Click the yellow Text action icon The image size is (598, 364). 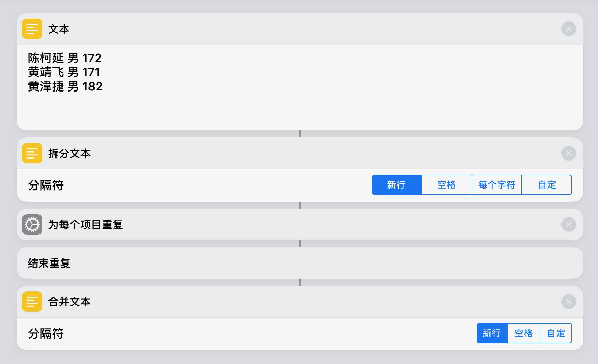pyautogui.click(x=32, y=29)
